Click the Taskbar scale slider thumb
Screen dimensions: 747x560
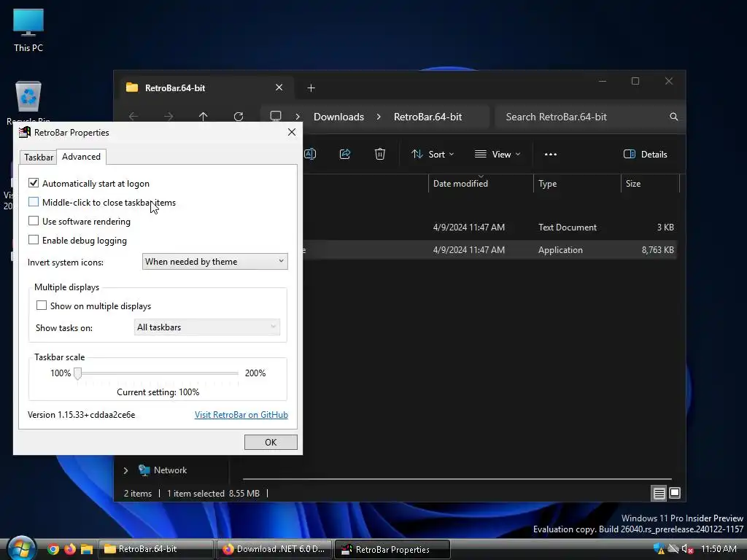coord(77,373)
